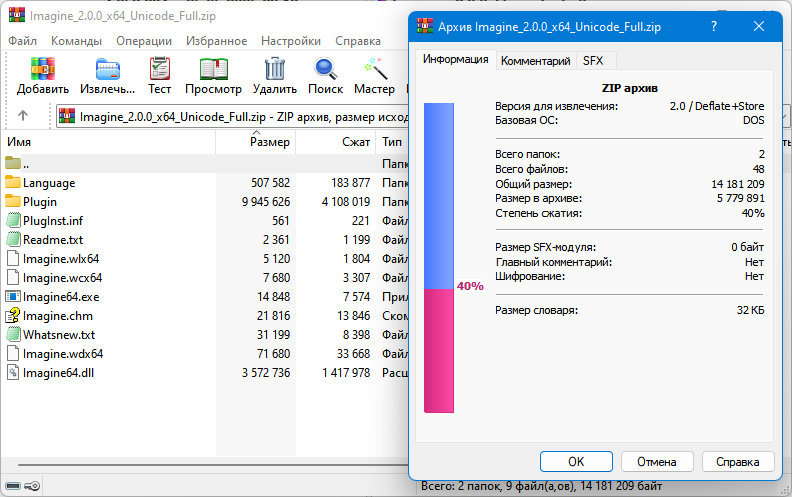Open the Просмотр toolbar tool
Image resolution: width=792 pixels, height=497 pixels.
coord(214,69)
